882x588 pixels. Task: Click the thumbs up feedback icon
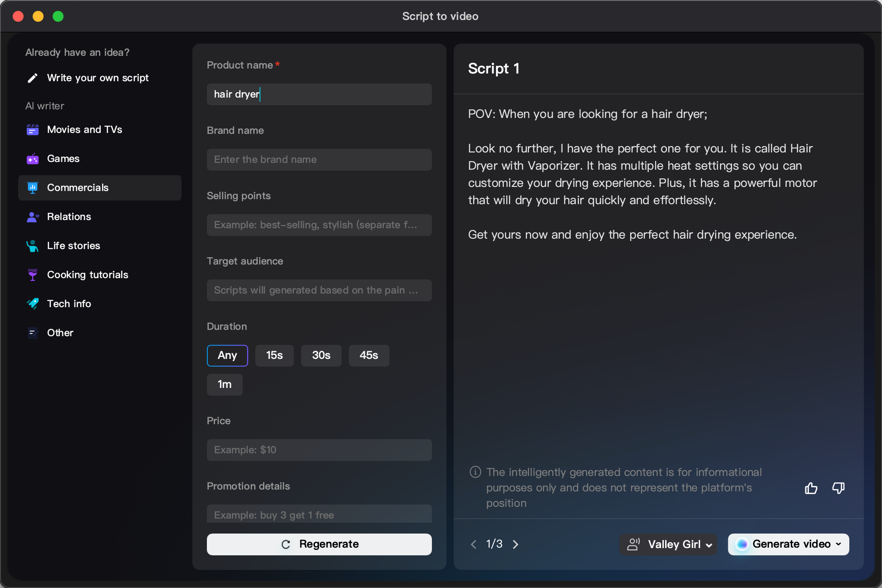point(810,488)
